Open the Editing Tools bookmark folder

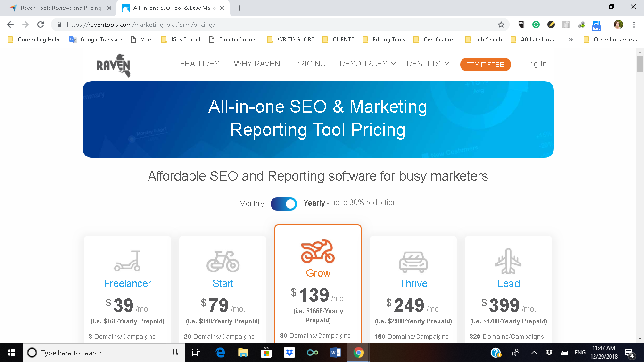(x=384, y=40)
